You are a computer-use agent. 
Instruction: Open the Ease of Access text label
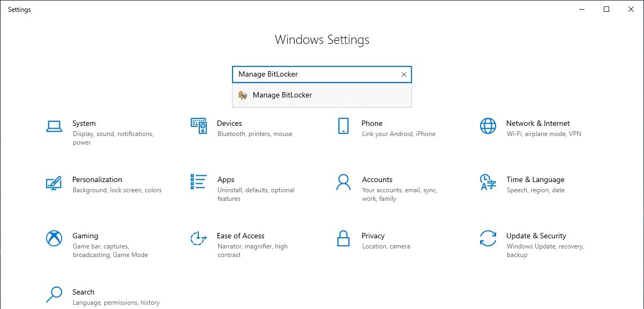(241, 236)
